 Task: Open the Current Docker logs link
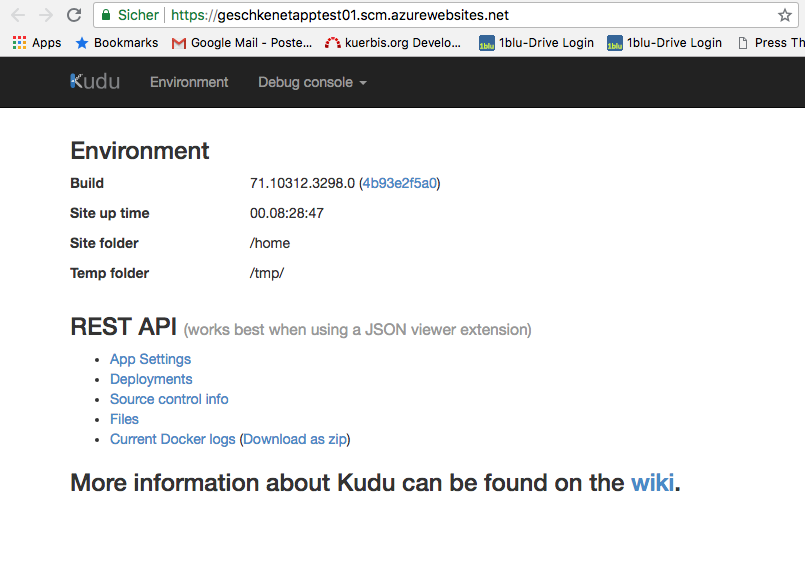pos(172,439)
